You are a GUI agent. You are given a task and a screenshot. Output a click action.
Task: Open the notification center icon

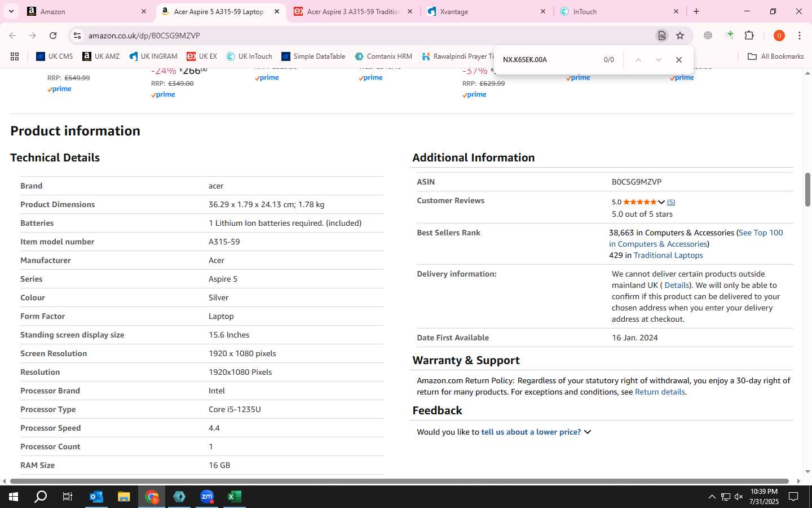pos(793,497)
